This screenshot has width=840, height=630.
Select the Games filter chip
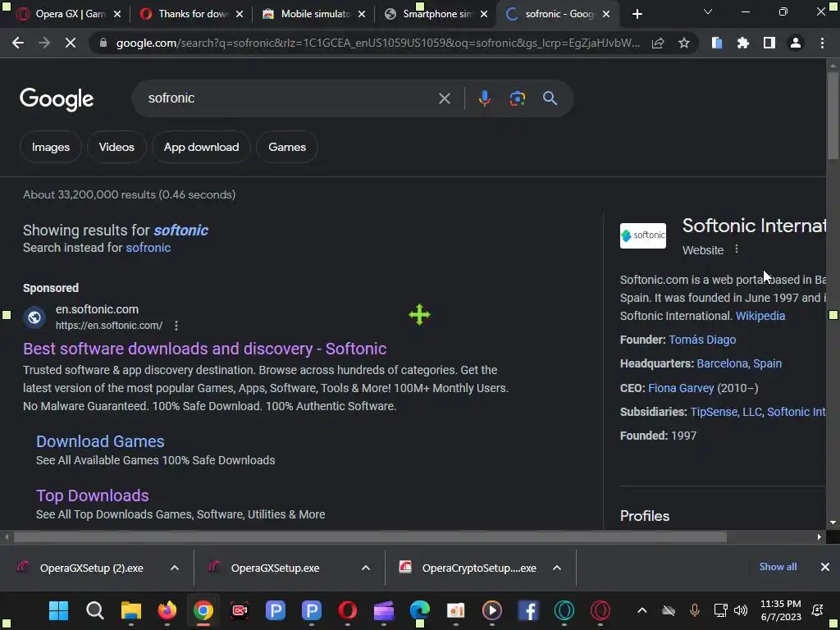(287, 148)
